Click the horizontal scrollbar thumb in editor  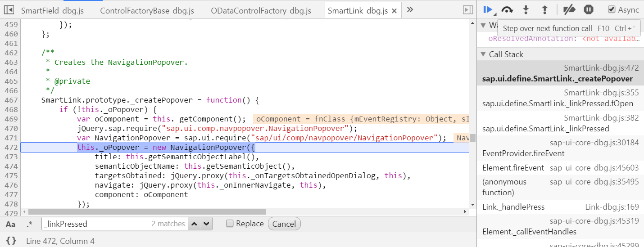point(147,211)
